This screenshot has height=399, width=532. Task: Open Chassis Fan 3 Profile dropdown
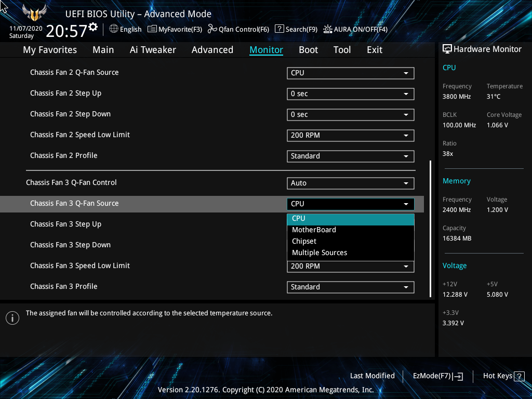(x=351, y=287)
